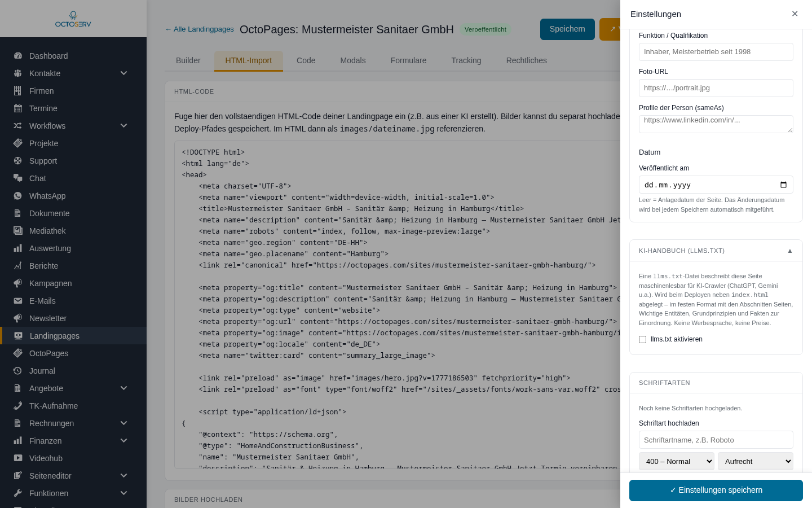
Task: Open the Modals tab
Action: tap(353, 60)
